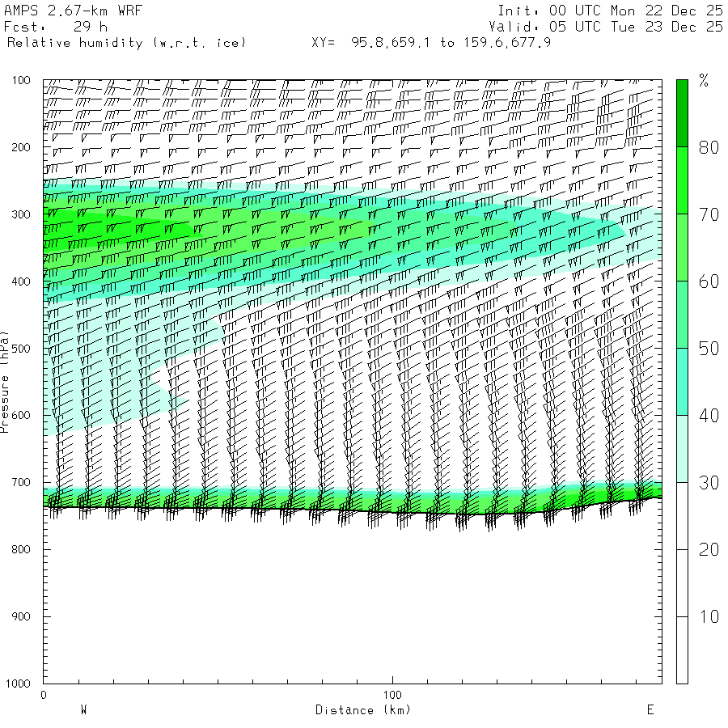Click the colorbar label '70'
728x728 pixels.
click(709, 214)
